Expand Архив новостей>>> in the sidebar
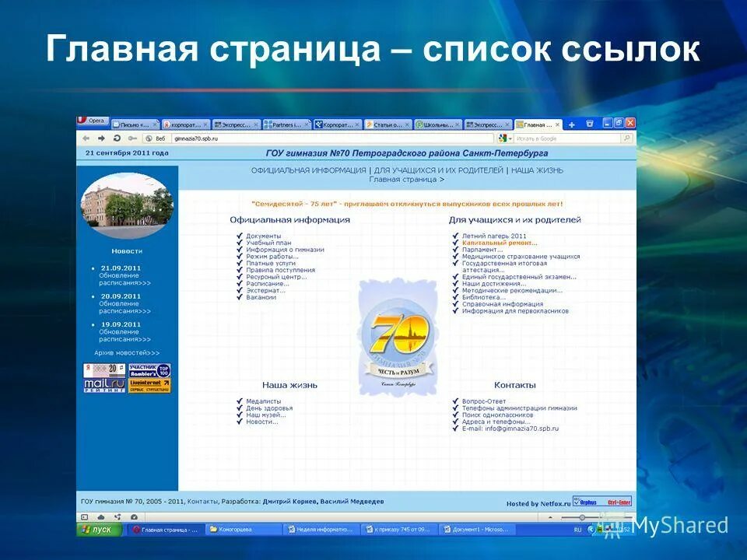The image size is (747, 560). pyautogui.click(x=127, y=353)
